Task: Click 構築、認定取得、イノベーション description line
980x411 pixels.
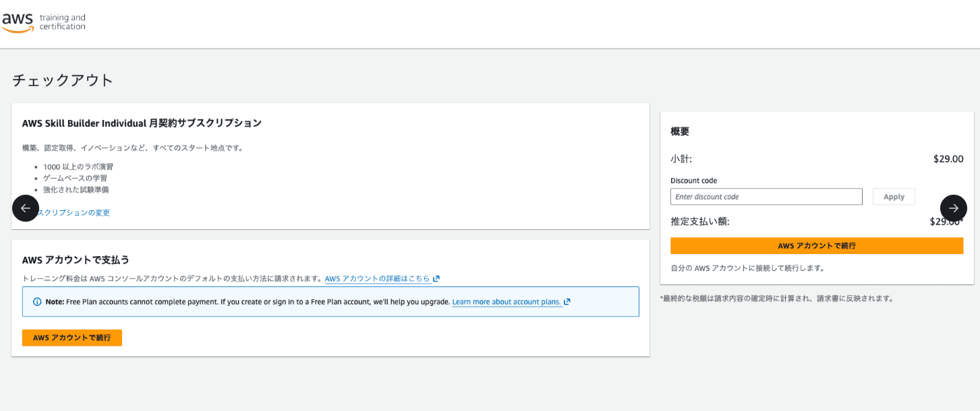Action: click(x=133, y=148)
